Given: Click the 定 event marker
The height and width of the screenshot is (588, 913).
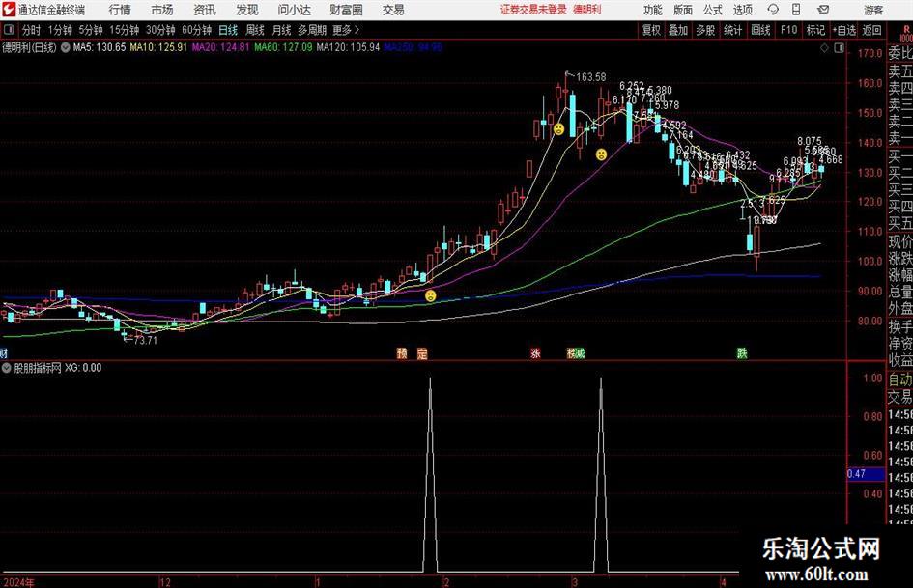Looking at the screenshot, I should point(422,352).
